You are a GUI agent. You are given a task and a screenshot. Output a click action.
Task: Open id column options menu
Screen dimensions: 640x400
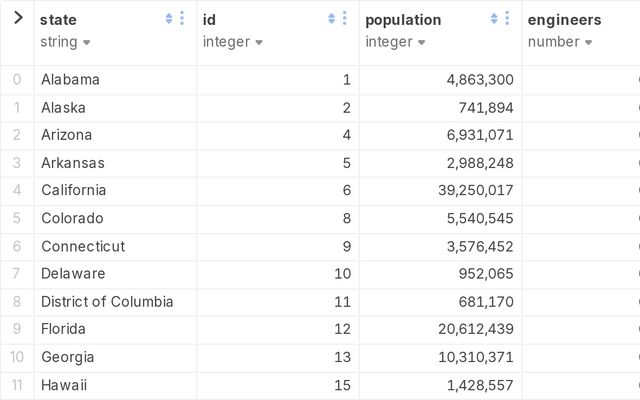(345, 18)
